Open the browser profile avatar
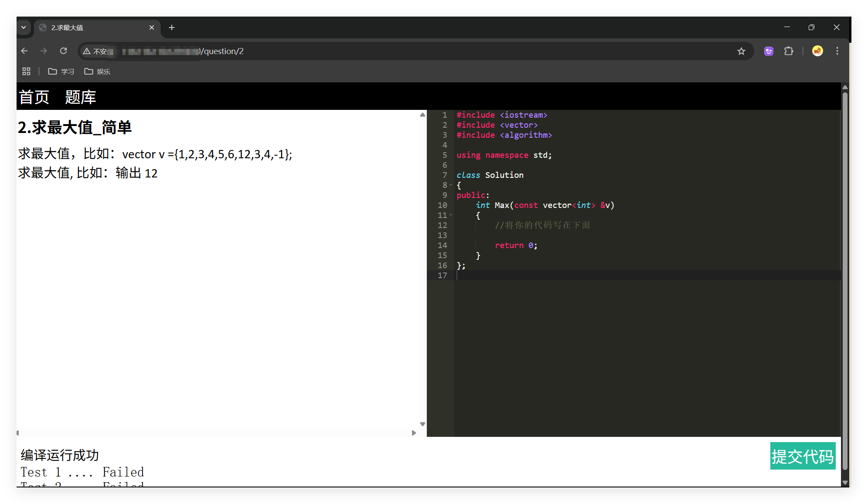This screenshot has height=504, width=868. tap(817, 51)
